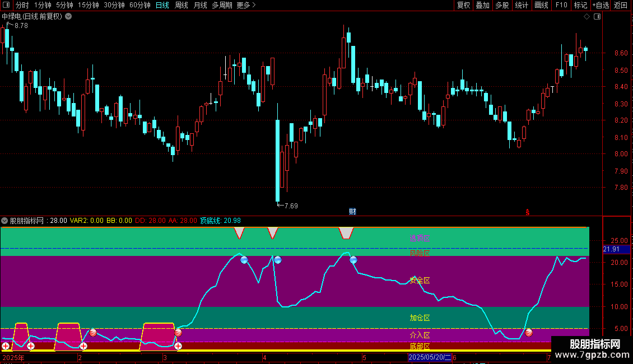Switch to 周线 weekly chart

pyautogui.click(x=181, y=5)
